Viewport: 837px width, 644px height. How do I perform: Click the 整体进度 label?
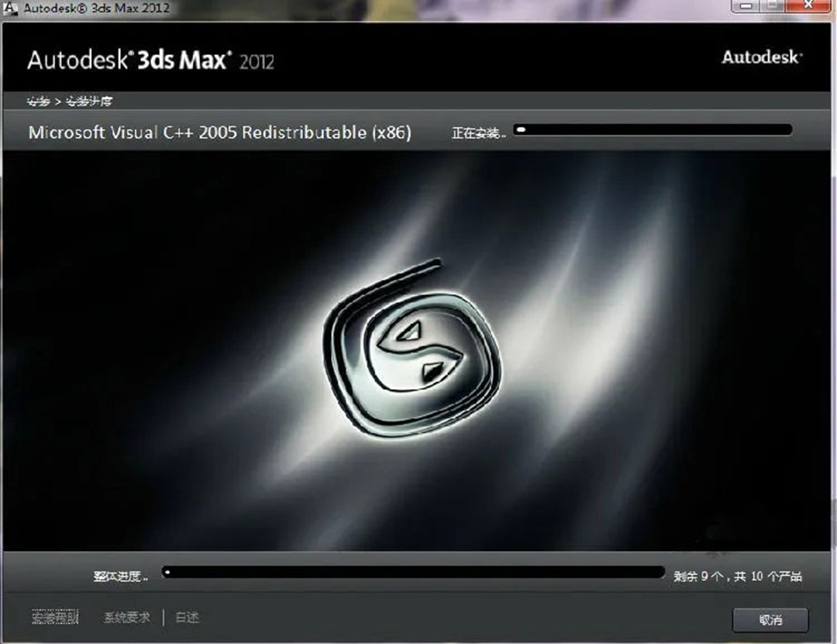point(121,576)
